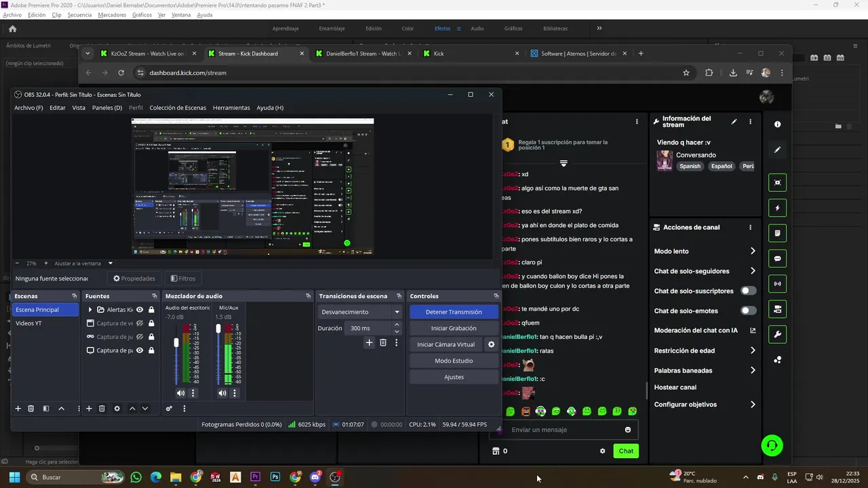Delete the scene transition with trash icon
Viewport: 868px width, 488px height.
pyautogui.click(x=382, y=343)
